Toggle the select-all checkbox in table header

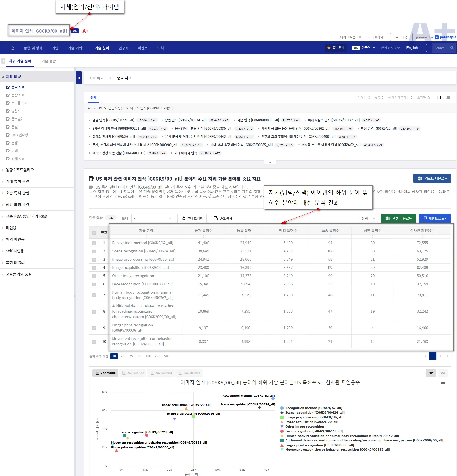pos(94,233)
